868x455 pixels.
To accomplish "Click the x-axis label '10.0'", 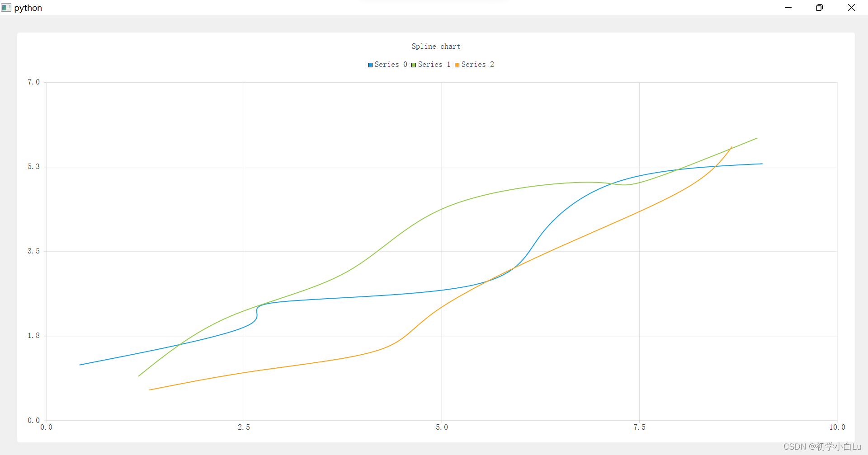I will (838, 427).
